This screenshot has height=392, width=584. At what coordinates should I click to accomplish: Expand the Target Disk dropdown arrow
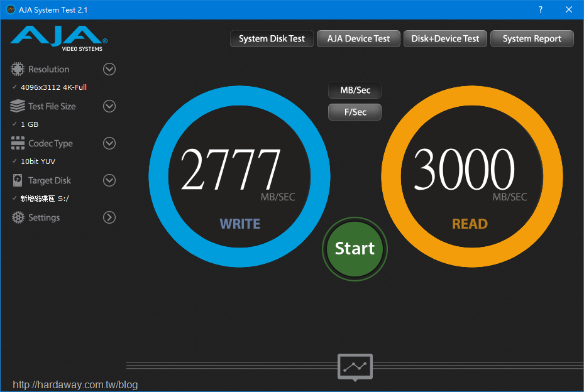(109, 180)
